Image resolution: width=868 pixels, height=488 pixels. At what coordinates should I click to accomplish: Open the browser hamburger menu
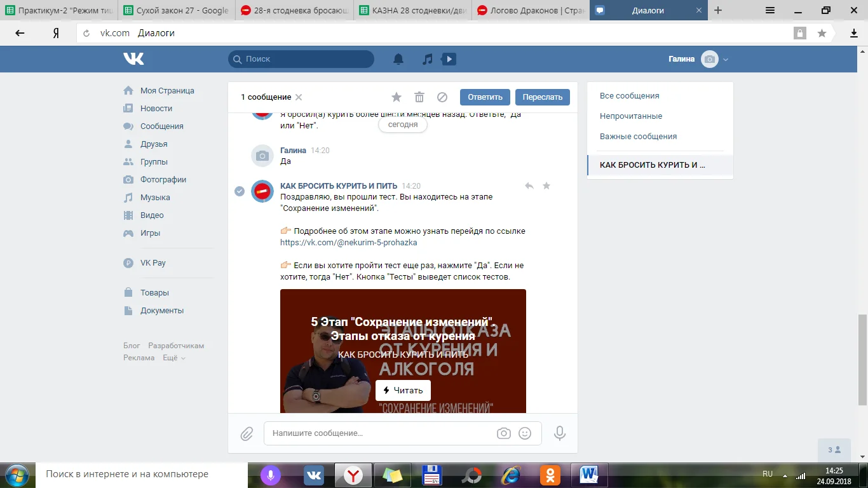click(770, 10)
